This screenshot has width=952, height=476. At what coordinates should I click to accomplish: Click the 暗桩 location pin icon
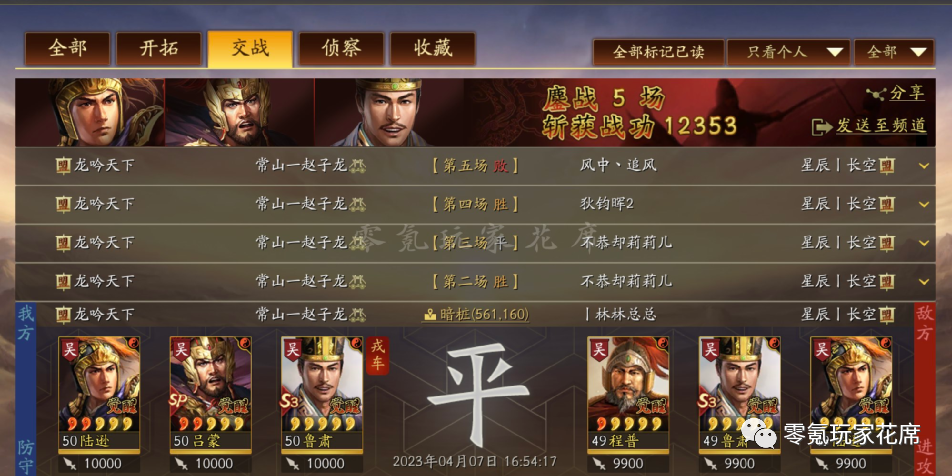[430, 315]
